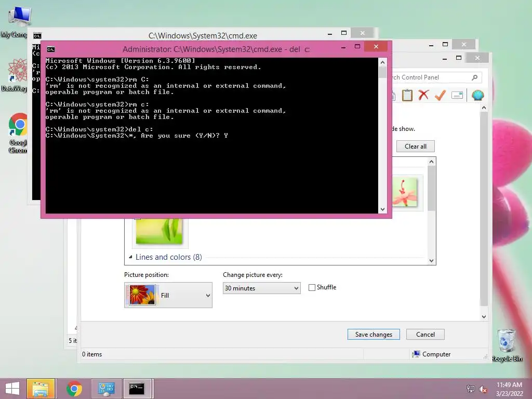
Task: Click the orange checkmark toolbar icon
Action: [x=440, y=95]
